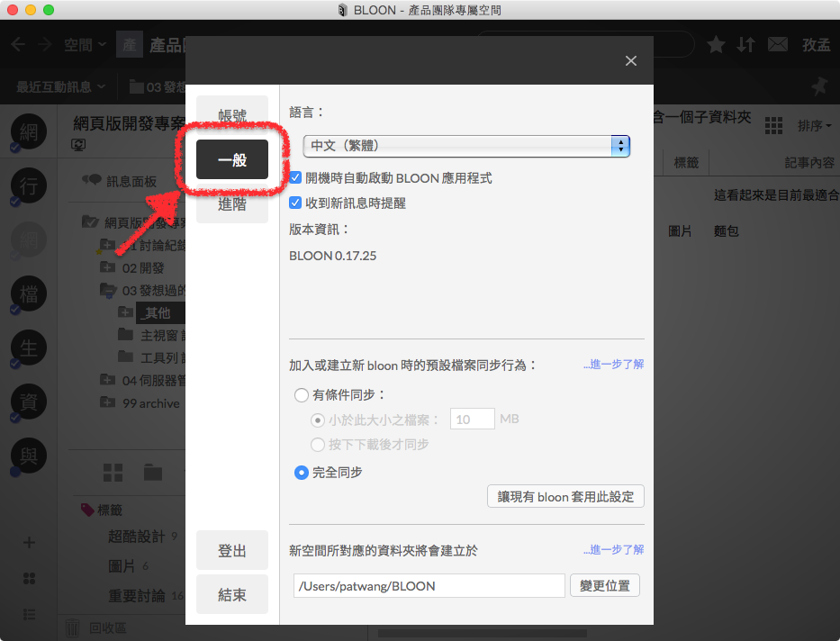Click the plus add space icon
This screenshot has width=840, height=641.
coord(29,543)
